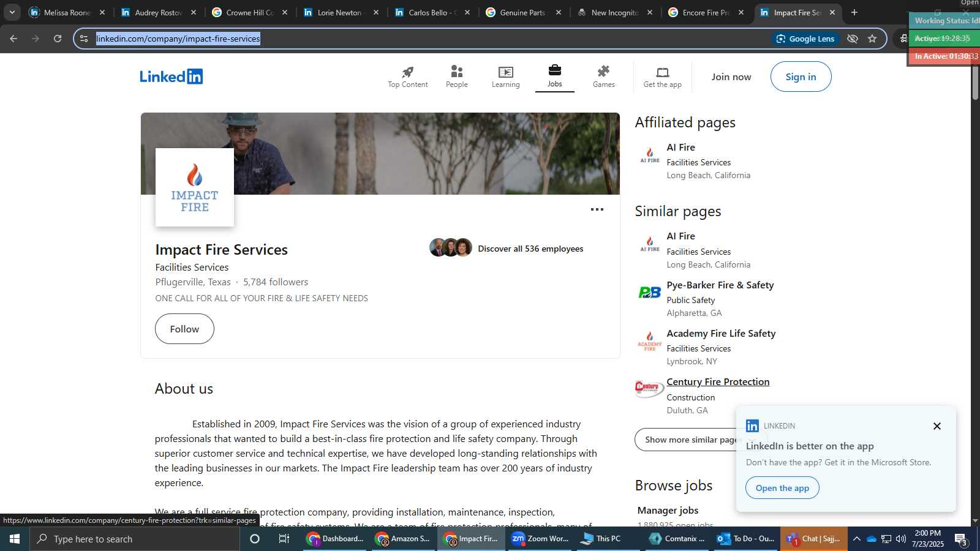Viewport: 980px width, 551px height.
Task: Click the Academy Fire logo
Action: pyautogui.click(x=650, y=341)
